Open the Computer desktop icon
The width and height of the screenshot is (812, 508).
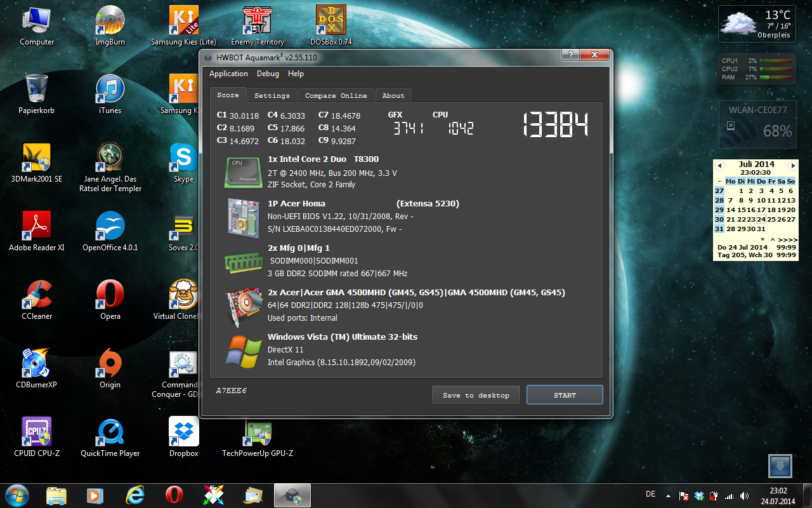pos(37,26)
